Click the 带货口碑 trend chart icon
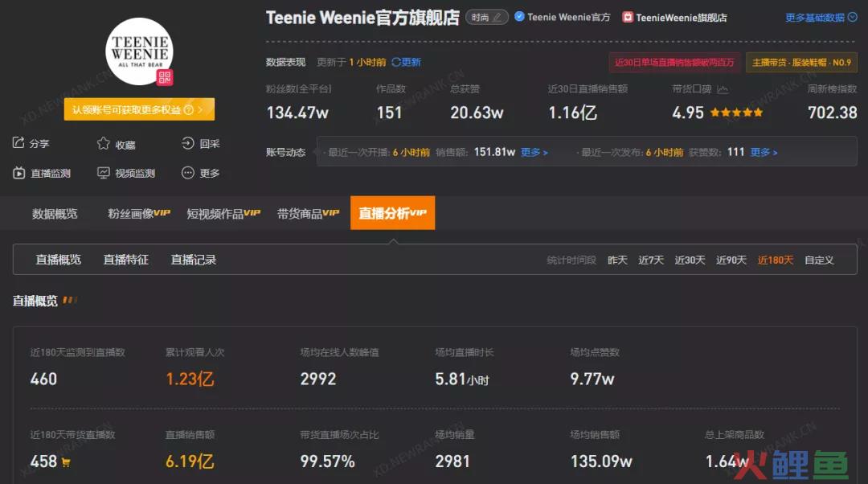The image size is (868, 484). [x=723, y=88]
